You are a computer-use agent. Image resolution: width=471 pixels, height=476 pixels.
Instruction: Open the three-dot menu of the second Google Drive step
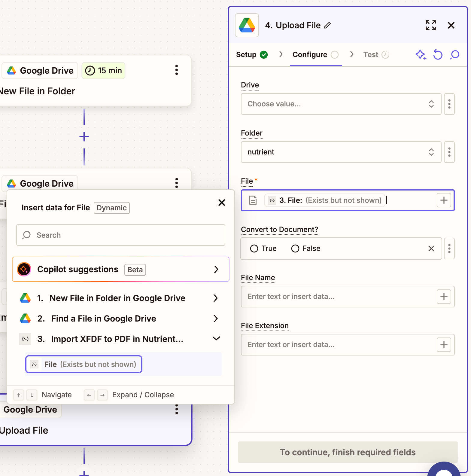177,183
